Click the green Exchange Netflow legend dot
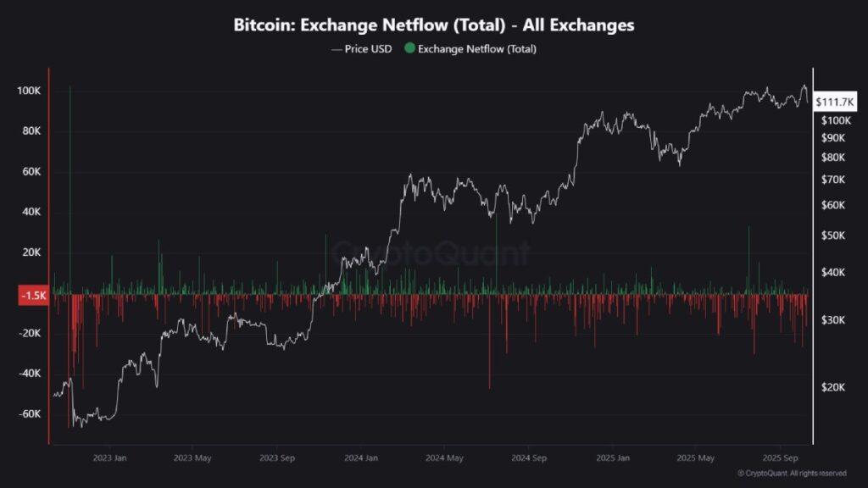Image resolution: width=868 pixels, height=488 pixels. tap(410, 48)
